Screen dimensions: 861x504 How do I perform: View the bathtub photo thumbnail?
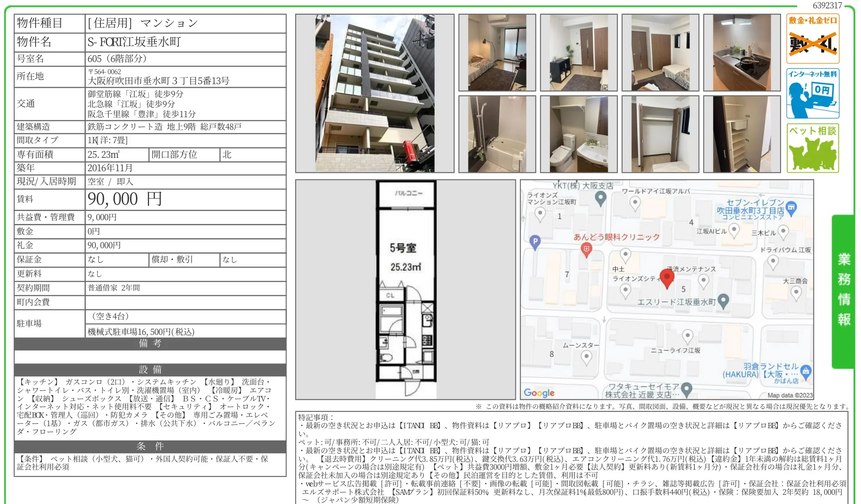coord(497,134)
